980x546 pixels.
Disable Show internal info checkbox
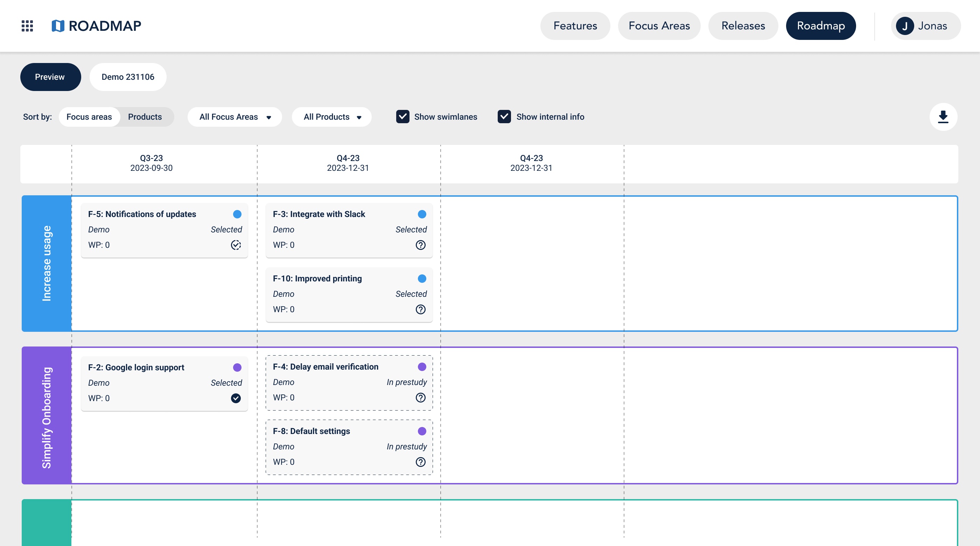click(x=504, y=117)
